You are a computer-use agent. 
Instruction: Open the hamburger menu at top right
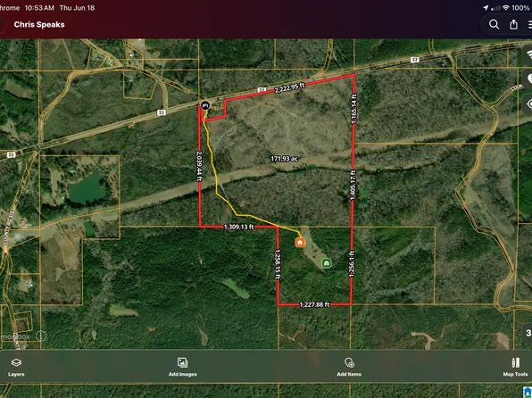pyautogui.click(x=529, y=24)
